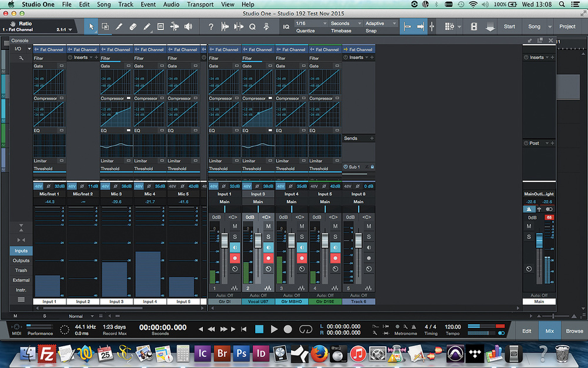The height and width of the screenshot is (368, 588).
Task: Choose the Listen speaker tool
Action: [188, 26]
